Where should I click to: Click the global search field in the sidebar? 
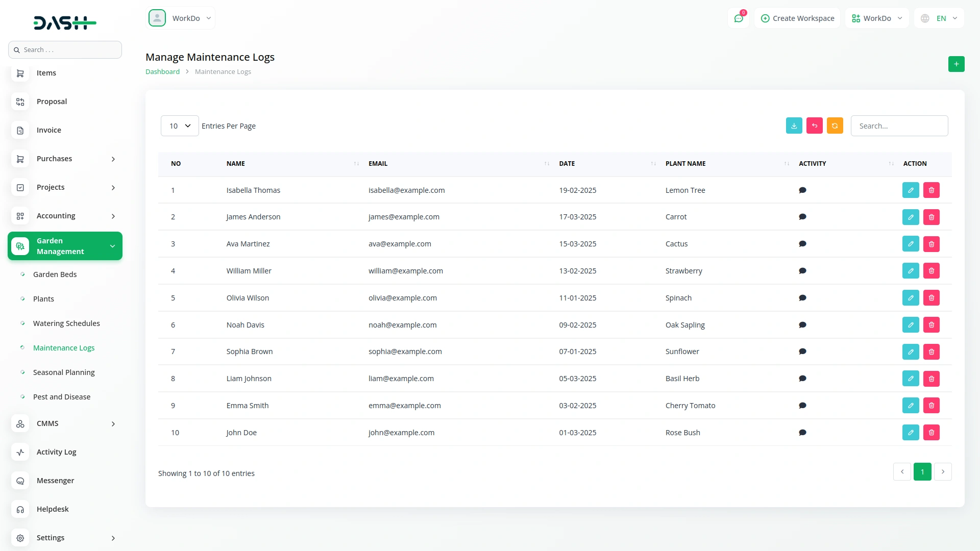click(65, 49)
